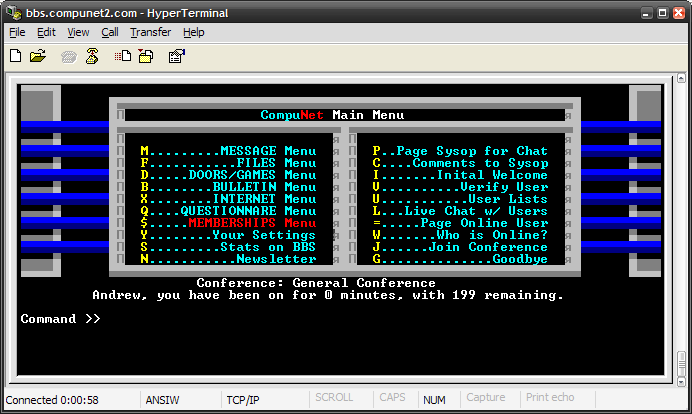Click the ANSIW status bar entry
The height and width of the screenshot is (414, 692).
[x=162, y=400]
